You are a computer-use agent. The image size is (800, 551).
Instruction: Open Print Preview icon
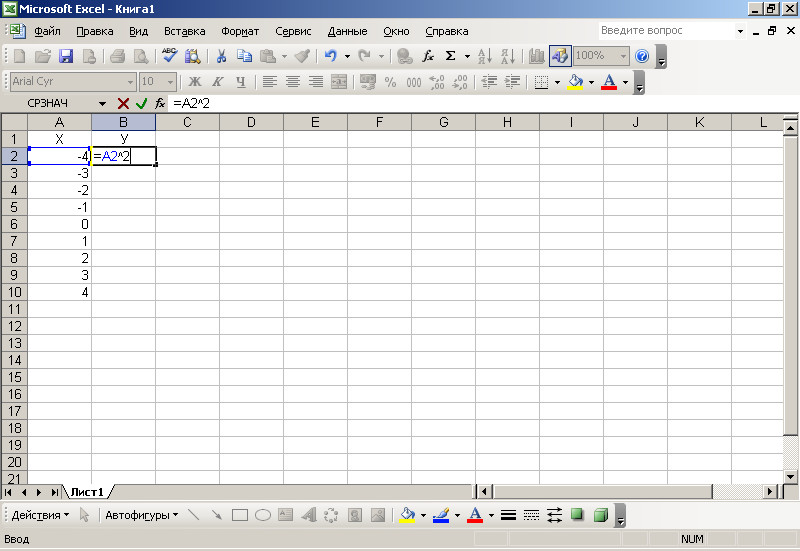pos(141,56)
